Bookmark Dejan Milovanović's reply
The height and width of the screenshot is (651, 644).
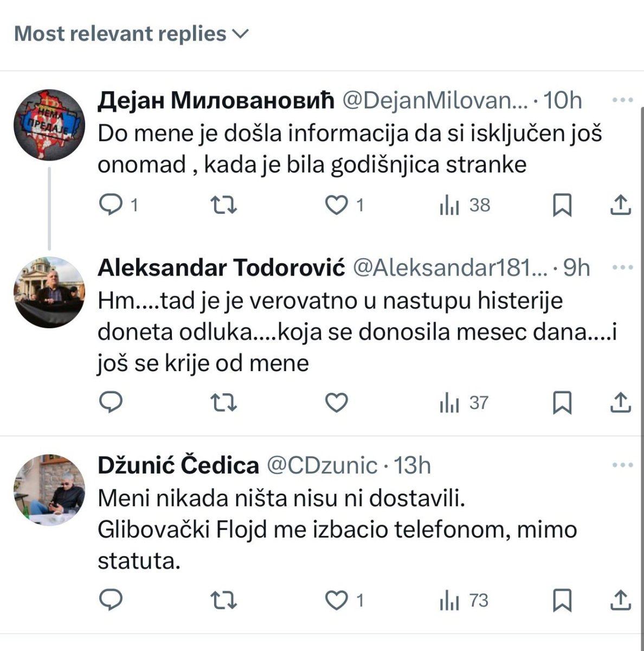562,205
